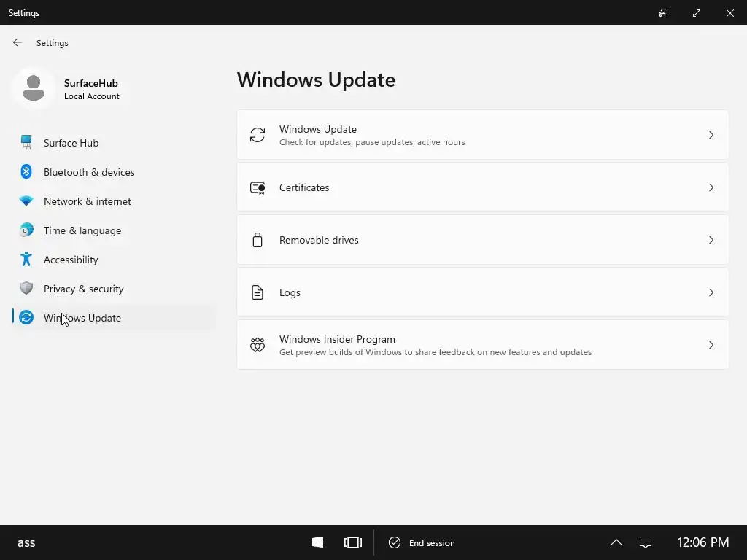Select Surface Hub in the sidebar
747x560 pixels.
coord(113,143)
